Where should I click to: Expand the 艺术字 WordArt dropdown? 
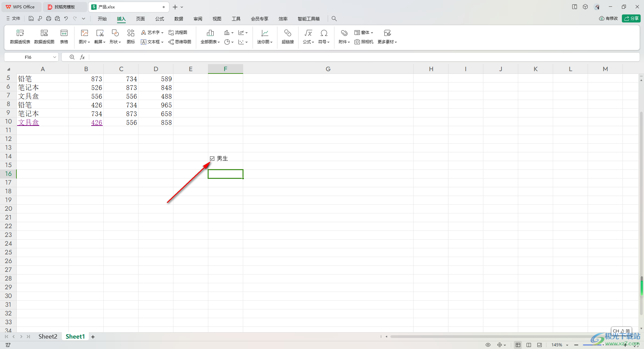pos(162,33)
